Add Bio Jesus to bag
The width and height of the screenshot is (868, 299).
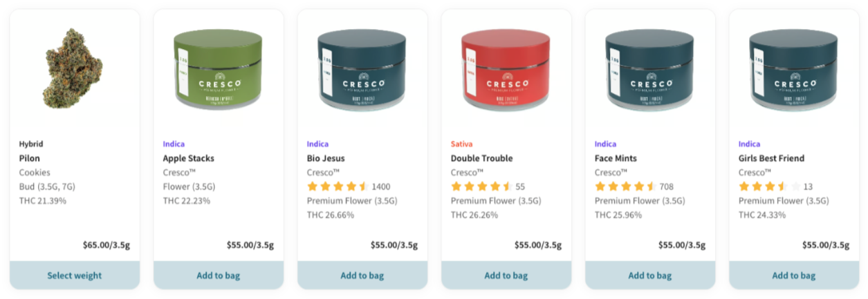pos(362,275)
